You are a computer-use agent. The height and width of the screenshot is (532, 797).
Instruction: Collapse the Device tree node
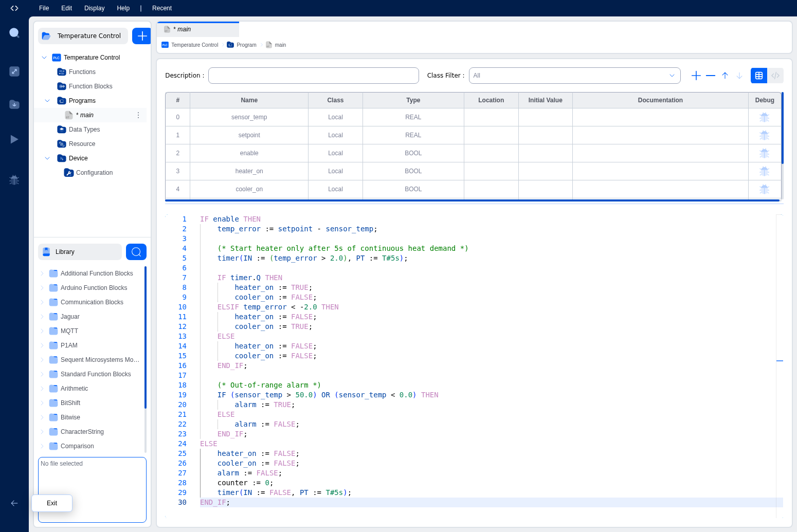pyautogui.click(x=47, y=158)
